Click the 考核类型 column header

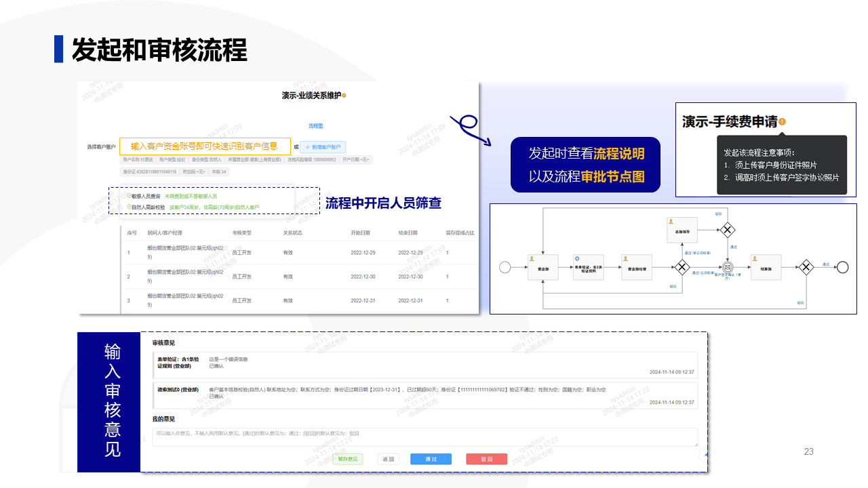click(x=241, y=232)
